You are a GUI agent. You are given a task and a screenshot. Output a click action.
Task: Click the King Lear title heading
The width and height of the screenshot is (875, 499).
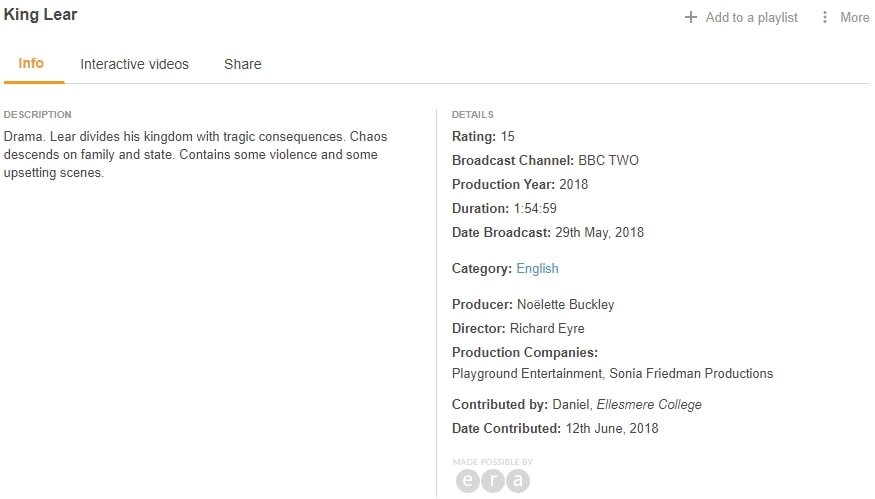coord(41,15)
